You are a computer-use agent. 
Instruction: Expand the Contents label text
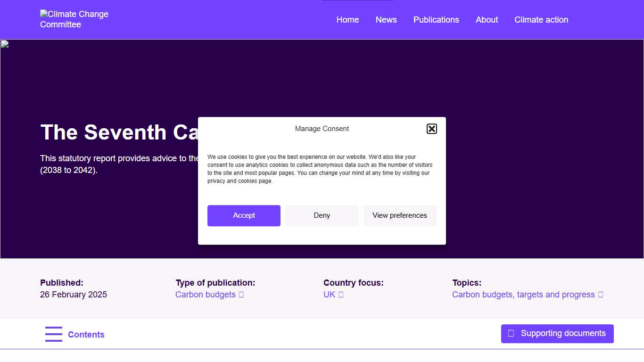pyautogui.click(x=86, y=335)
